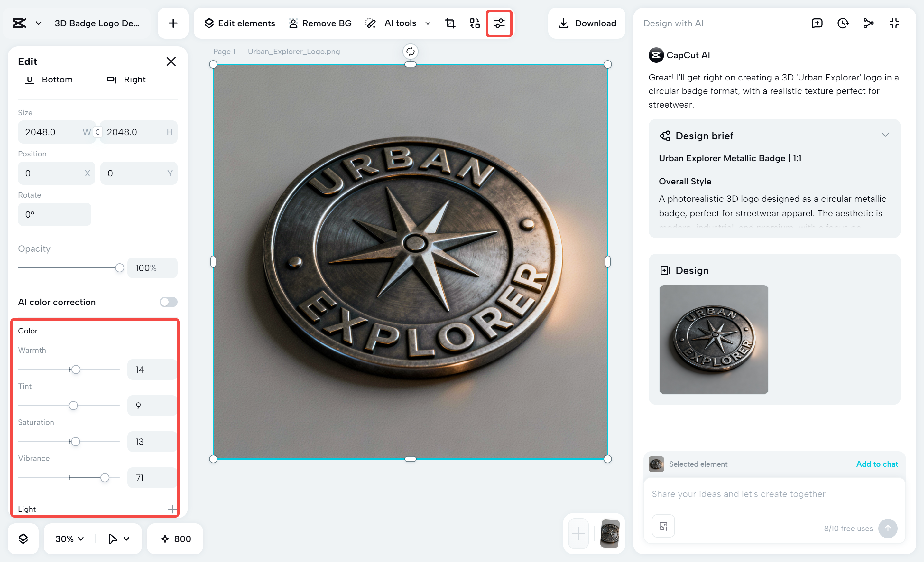Open the 30% zoom dropdown
Image resolution: width=924 pixels, height=562 pixels.
(70, 539)
